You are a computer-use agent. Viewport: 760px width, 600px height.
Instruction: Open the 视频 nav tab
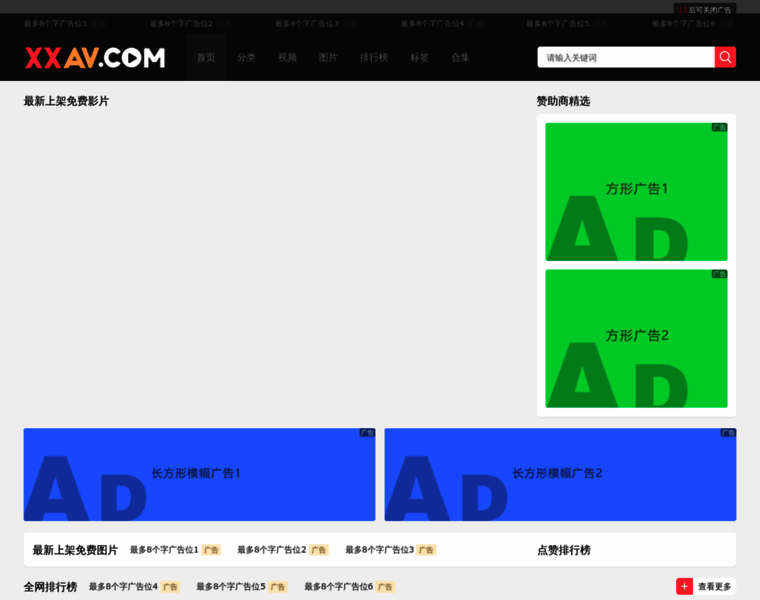click(x=287, y=58)
